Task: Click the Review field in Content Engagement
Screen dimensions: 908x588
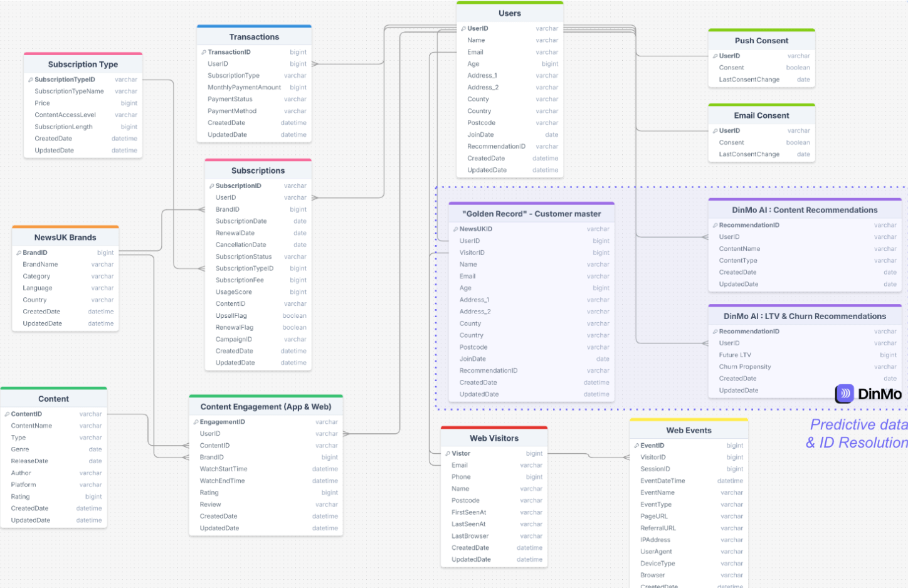Action: pos(266,505)
